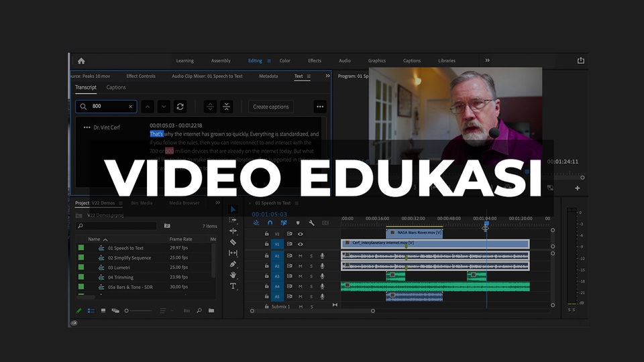Select the Type tool
This screenshot has height=362, width=644.
pos(233,286)
